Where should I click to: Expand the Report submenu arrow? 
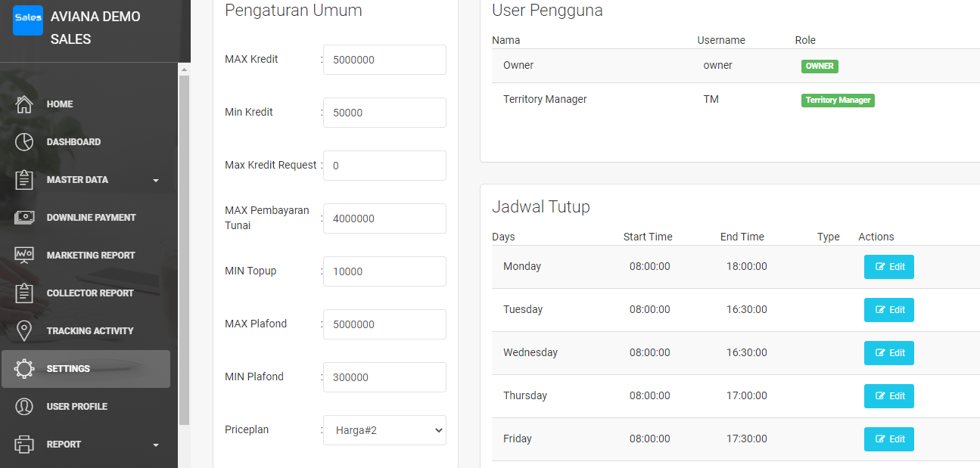[x=156, y=445]
